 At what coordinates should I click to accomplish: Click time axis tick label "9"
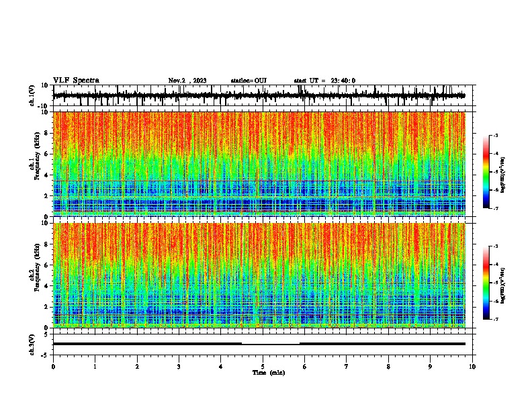(x=430, y=367)
